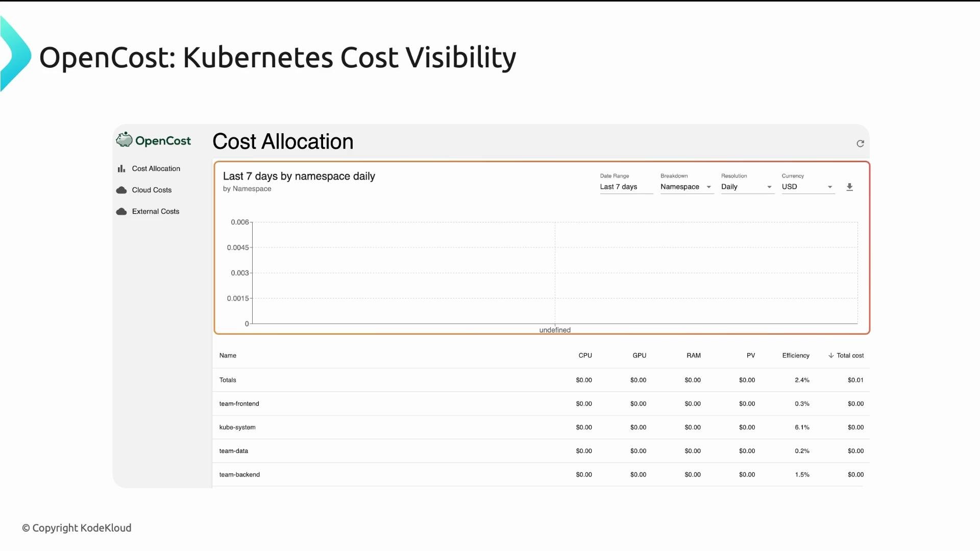Click the PV cost for team-data
Screen dimensions: 980x551
tap(747, 451)
